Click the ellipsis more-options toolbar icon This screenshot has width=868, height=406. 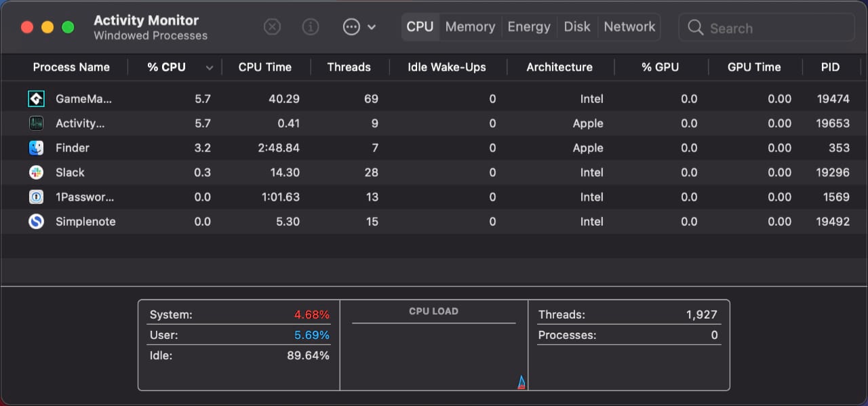(351, 27)
